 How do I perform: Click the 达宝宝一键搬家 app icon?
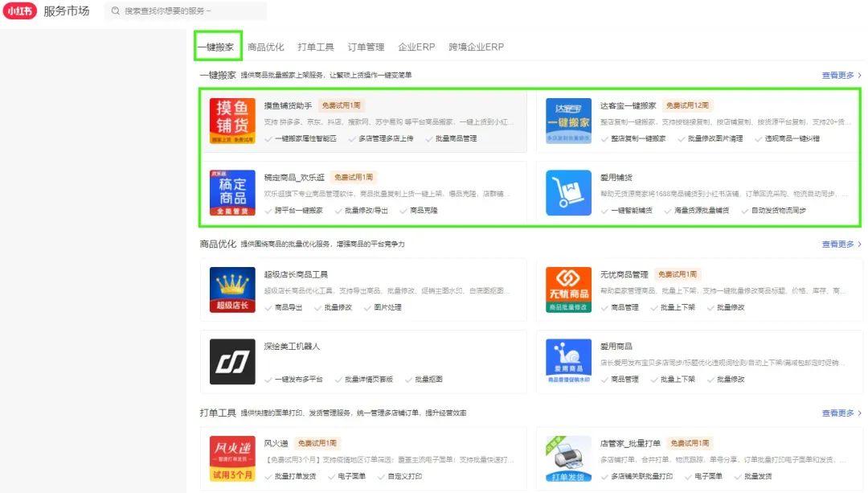(x=568, y=121)
